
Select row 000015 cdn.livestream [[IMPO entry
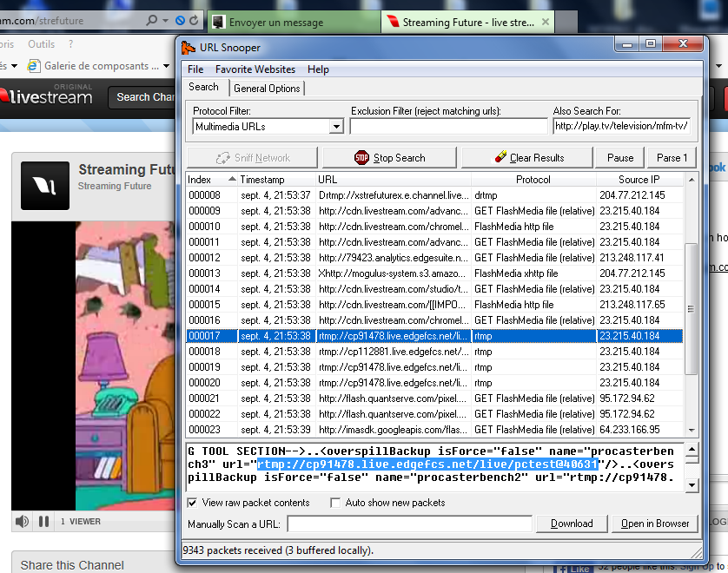pos(434,305)
